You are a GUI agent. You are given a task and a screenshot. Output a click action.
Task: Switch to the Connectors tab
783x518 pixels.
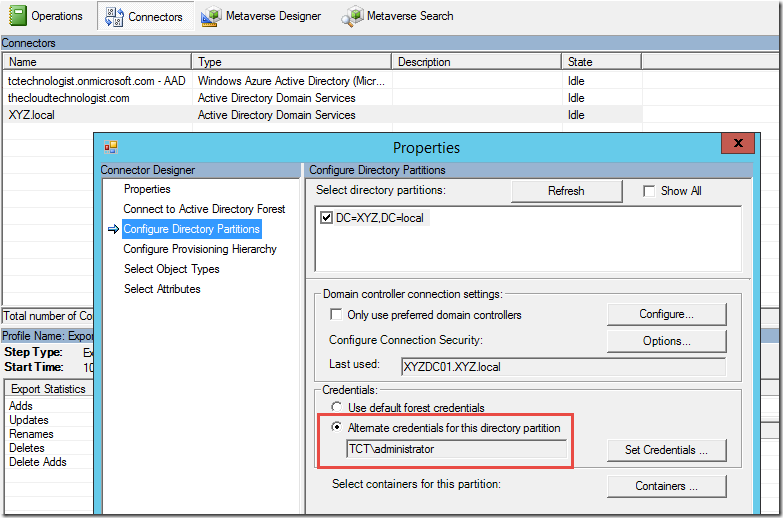coord(145,16)
